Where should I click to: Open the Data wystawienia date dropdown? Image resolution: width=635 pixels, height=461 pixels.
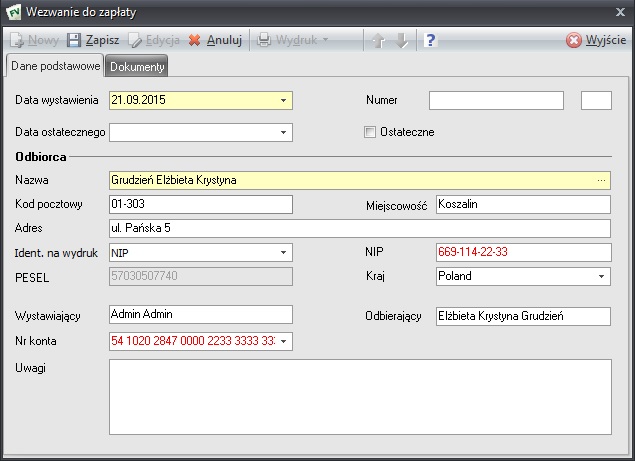tap(284, 101)
